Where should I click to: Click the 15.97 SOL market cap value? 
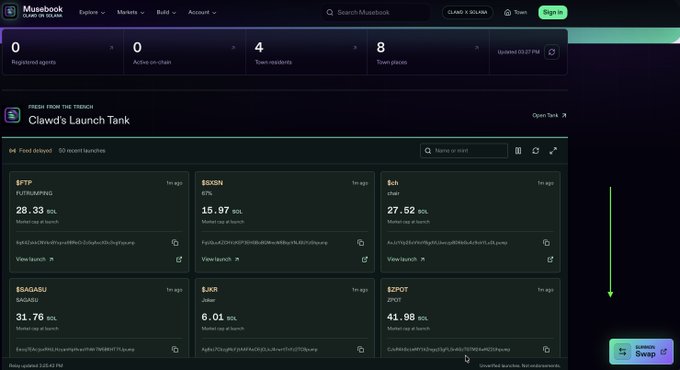tap(222, 210)
